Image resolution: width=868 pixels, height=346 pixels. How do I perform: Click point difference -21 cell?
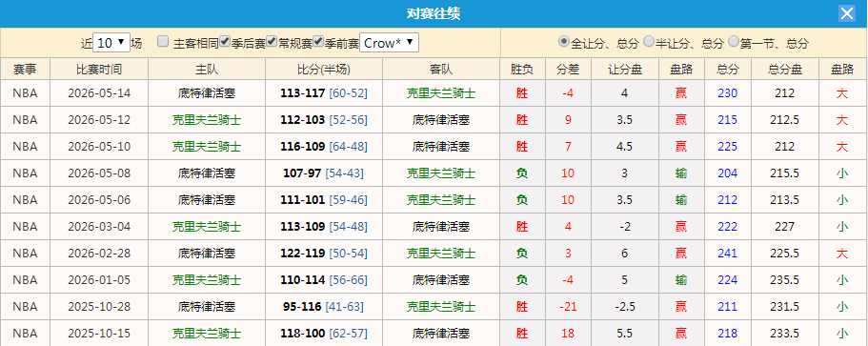[568, 307]
